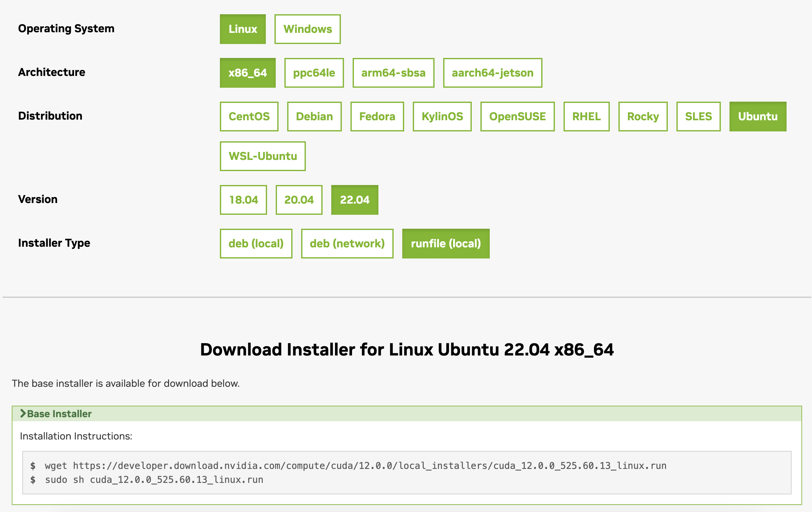Viewport: 812px width, 512px height.
Task: Choose the deb (network) installer type
Action: 347,243
